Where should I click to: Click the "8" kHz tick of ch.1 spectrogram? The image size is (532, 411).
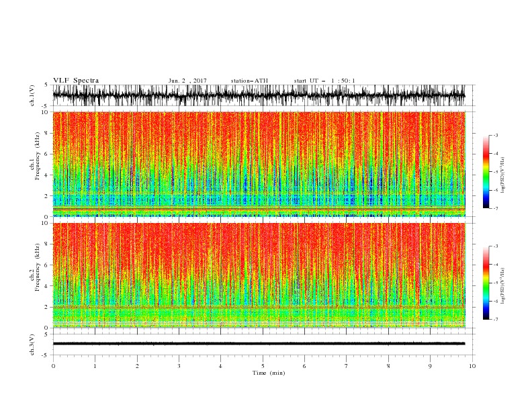click(47, 133)
